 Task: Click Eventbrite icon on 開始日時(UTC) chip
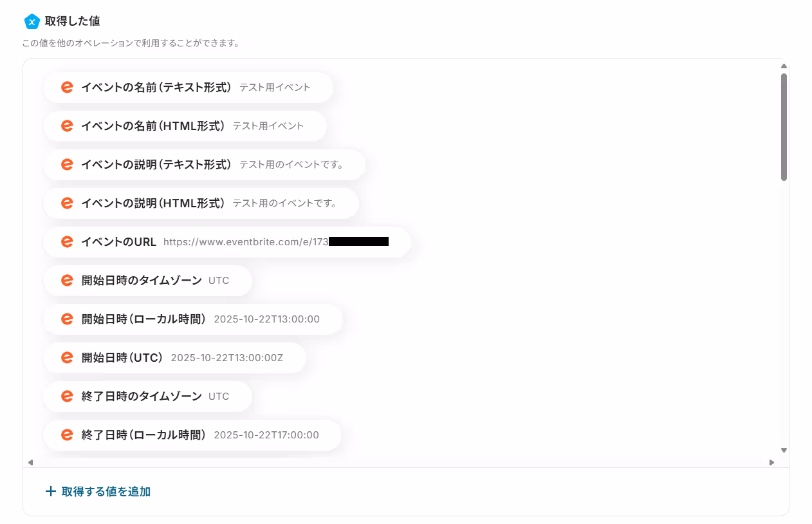click(67, 358)
